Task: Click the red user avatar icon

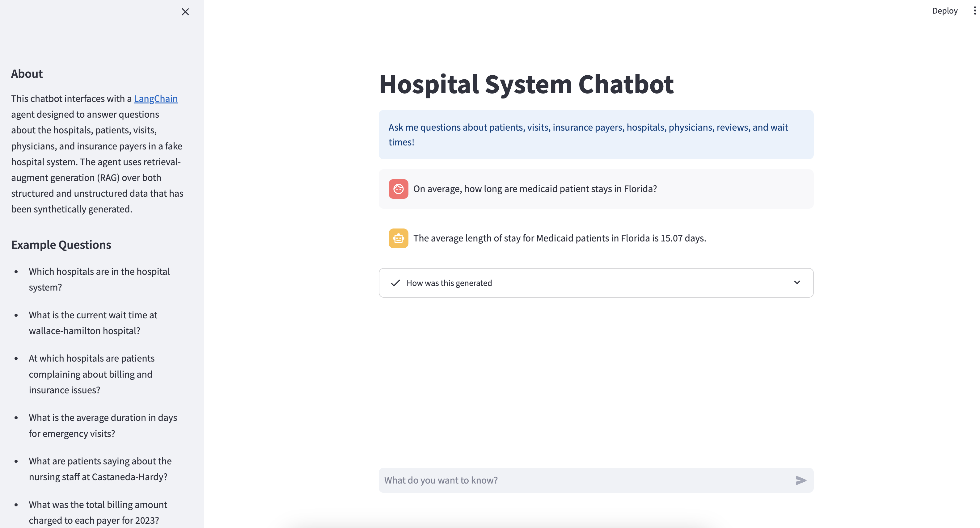Action: 398,189
